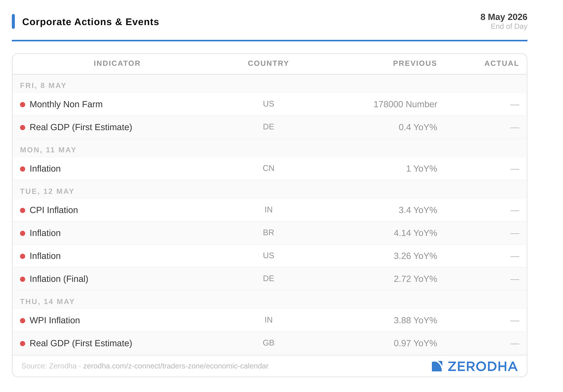Select the 178000 Number previous value

click(405, 104)
